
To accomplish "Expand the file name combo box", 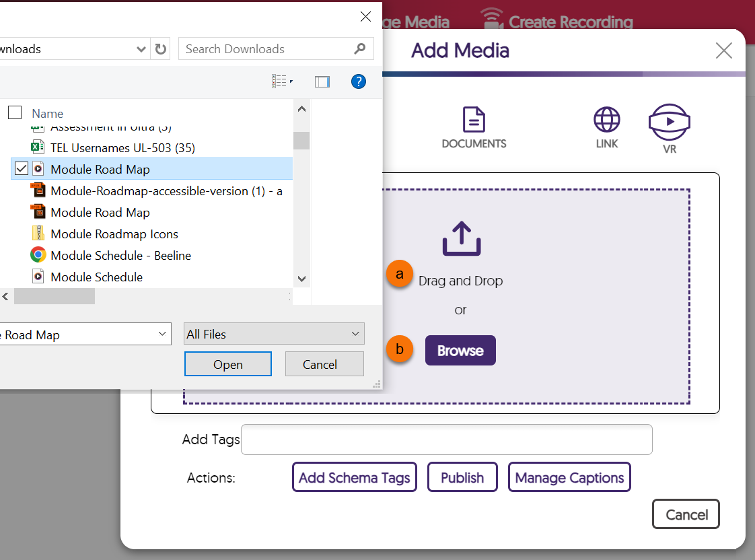I will pos(161,334).
